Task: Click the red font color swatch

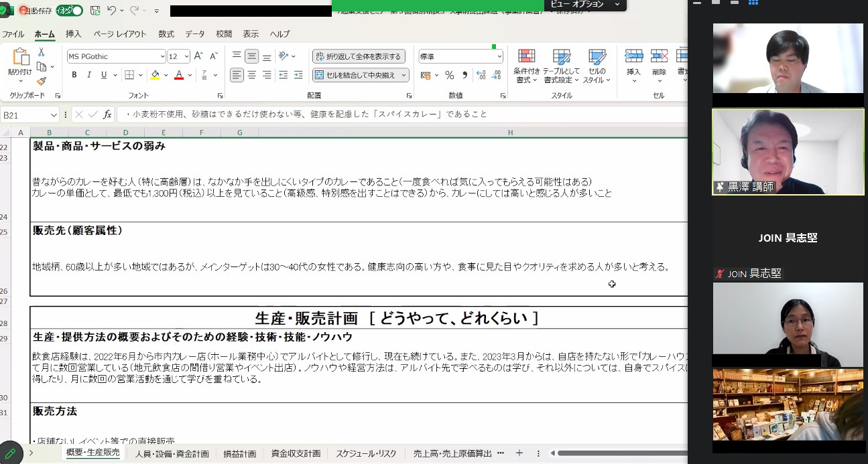Action: [x=178, y=75]
